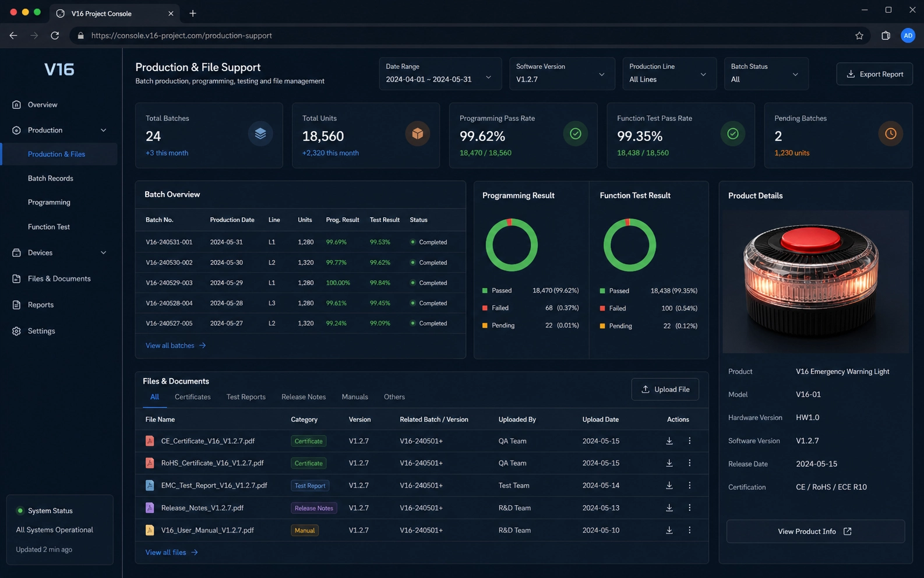Click the View Product Info button
Screen dimensions: 924x578
[x=815, y=531]
